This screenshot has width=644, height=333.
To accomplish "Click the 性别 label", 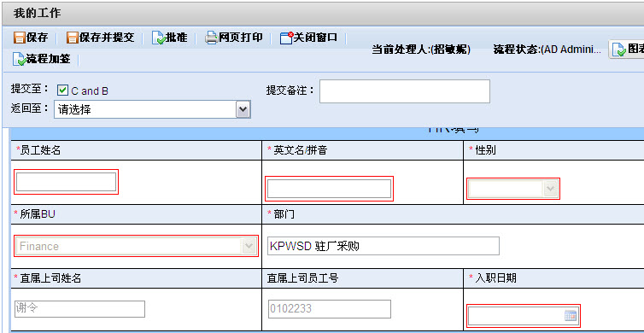I will tap(485, 150).
